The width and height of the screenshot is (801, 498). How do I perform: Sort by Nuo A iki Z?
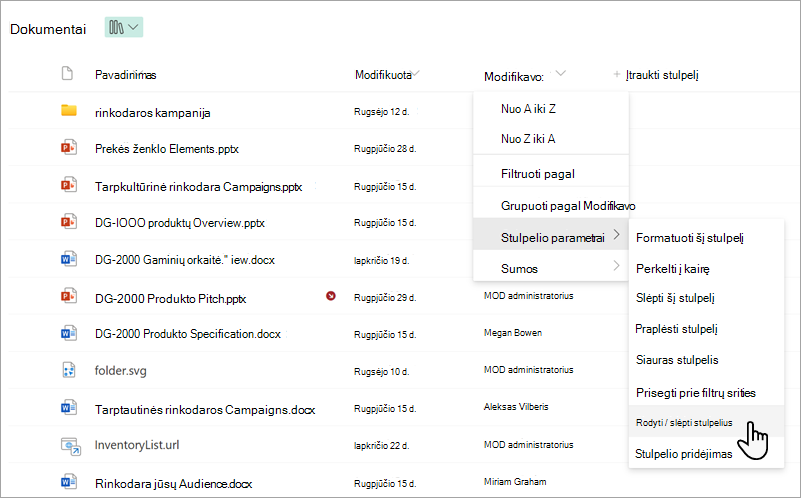point(551,108)
